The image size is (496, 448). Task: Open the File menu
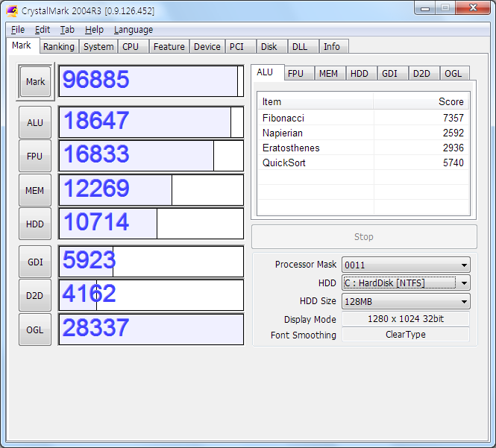point(18,30)
